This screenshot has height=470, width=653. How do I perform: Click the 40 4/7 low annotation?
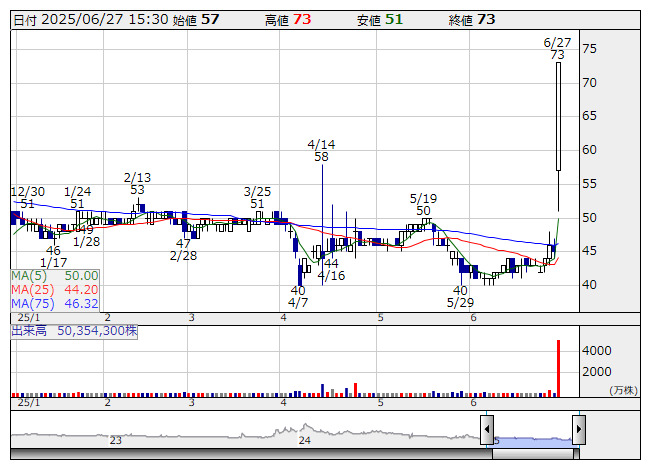(x=298, y=296)
